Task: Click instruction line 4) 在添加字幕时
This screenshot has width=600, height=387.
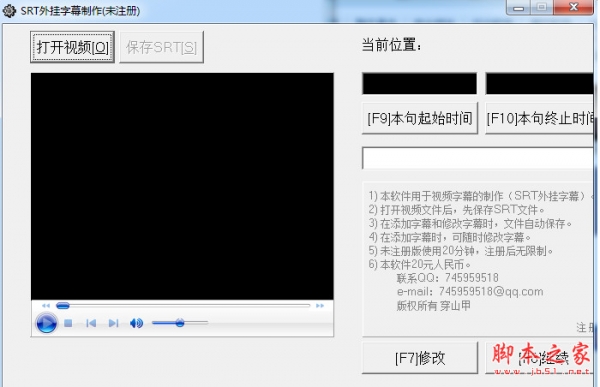Action: click(x=450, y=237)
